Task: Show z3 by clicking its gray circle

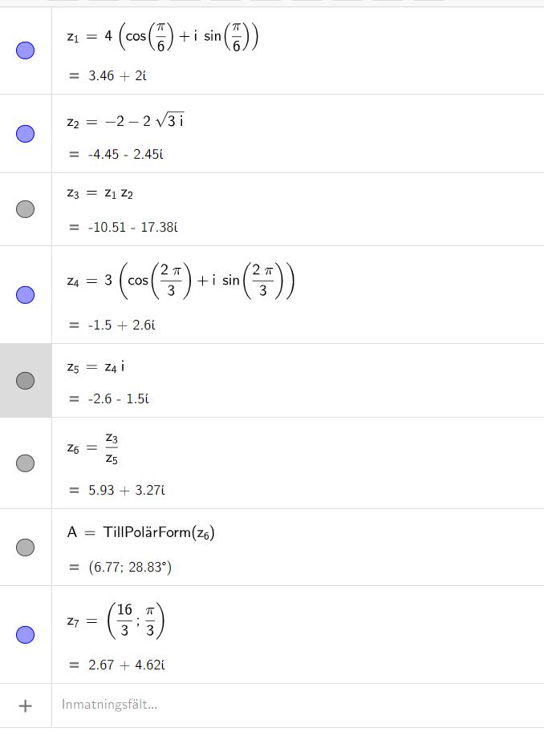Action: (26, 209)
